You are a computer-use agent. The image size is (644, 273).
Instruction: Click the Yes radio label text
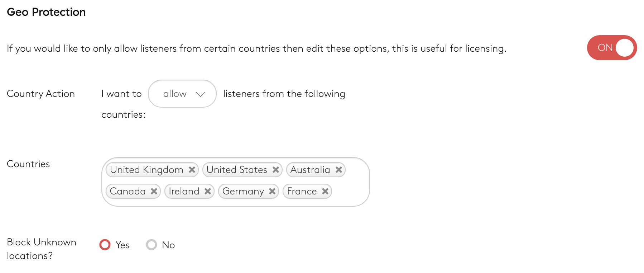pos(122,245)
